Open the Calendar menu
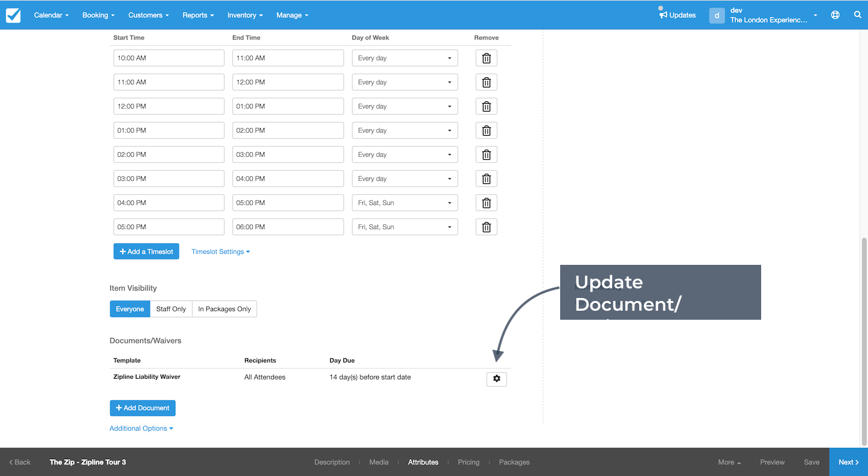The height and width of the screenshot is (476, 868). pos(51,15)
